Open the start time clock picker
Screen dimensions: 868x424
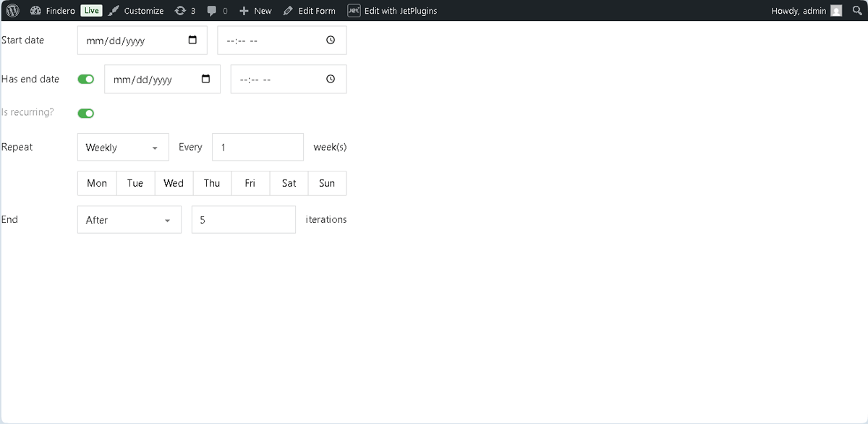(x=331, y=40)
